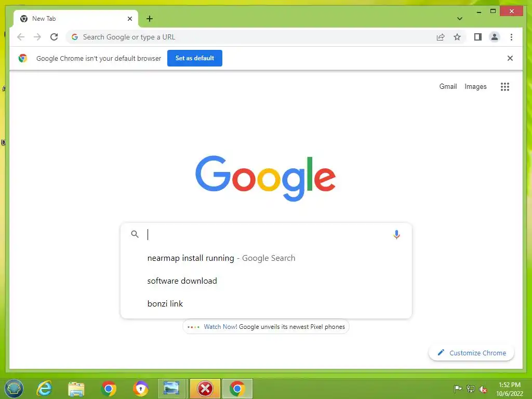This screenshot has width=532, height=399.
Task: Open the clock showing 1:52 PM
Action: [x=509, y=389]
